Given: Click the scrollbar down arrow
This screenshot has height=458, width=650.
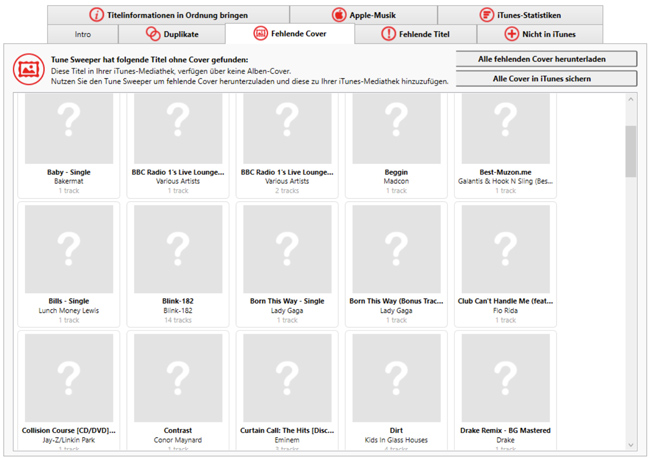Looking at the screenshot, I should 631,445.
